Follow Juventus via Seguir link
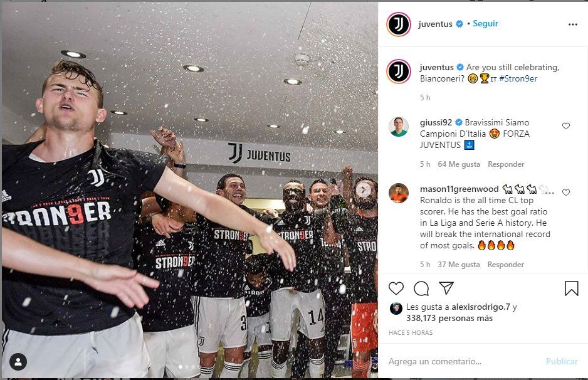 click(485, 24)
